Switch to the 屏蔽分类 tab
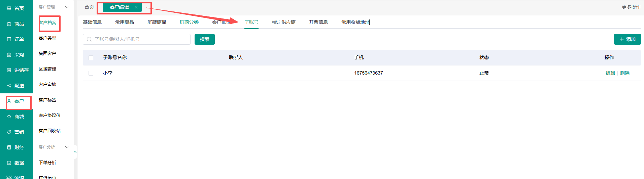This screenshot has height=179, width=644. (x=189, y=22)
